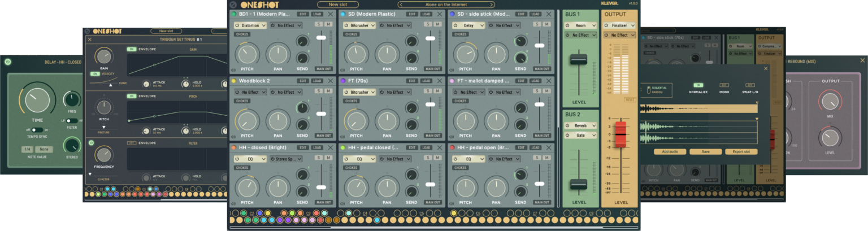The image size is (868, 231).
Task: Click the 1/4 note value field in Delay window
Action: pos(28,149)
